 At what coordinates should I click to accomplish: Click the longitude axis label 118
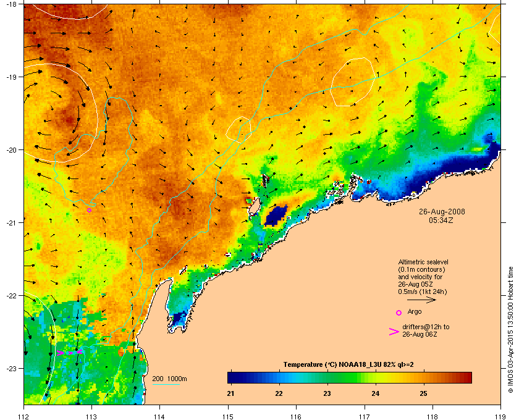[432, 417]
